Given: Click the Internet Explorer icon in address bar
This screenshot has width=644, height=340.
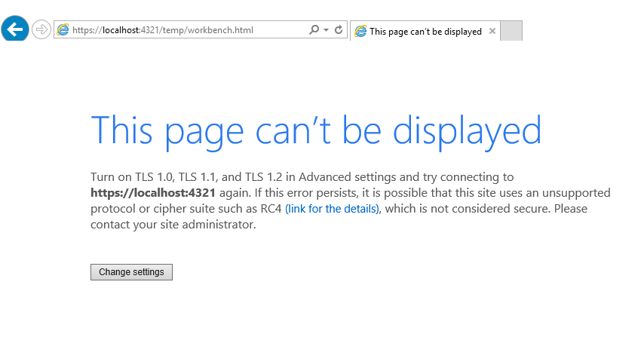Looking at the screenshot, I should (63, 30).
